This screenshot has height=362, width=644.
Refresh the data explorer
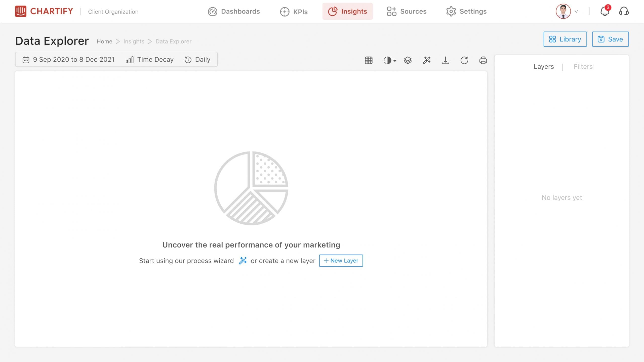coord(464,60)
